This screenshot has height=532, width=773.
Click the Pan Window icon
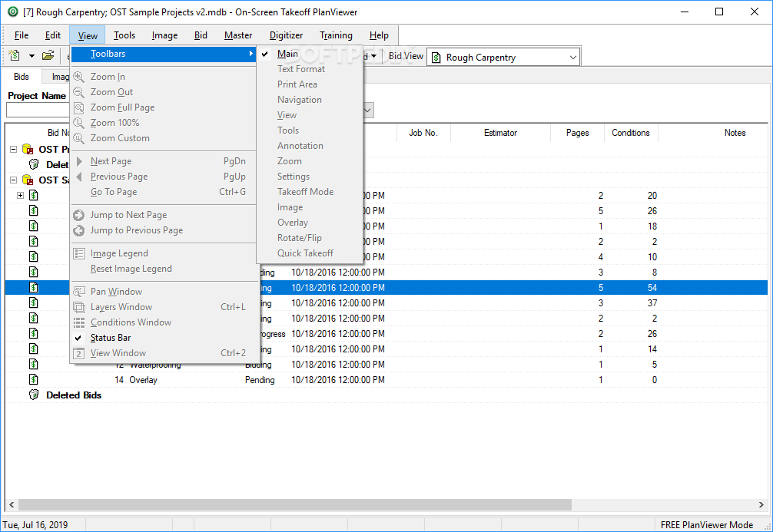79,292
